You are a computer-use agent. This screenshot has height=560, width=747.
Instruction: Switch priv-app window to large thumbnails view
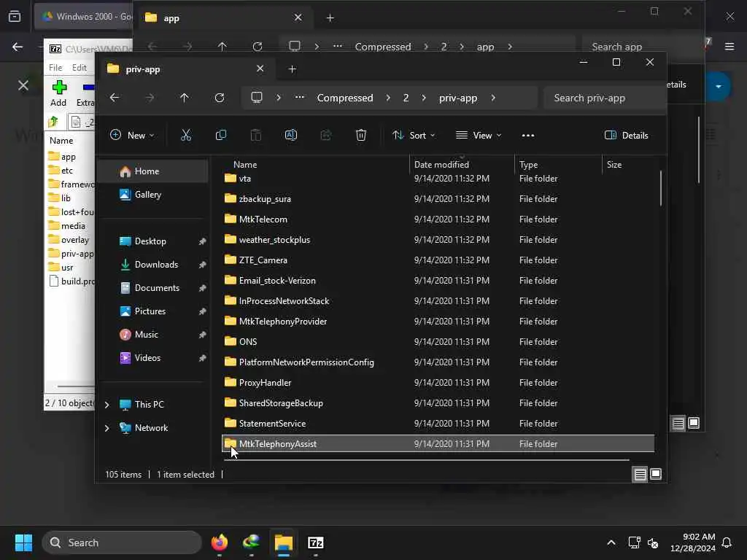pos(656,474)
